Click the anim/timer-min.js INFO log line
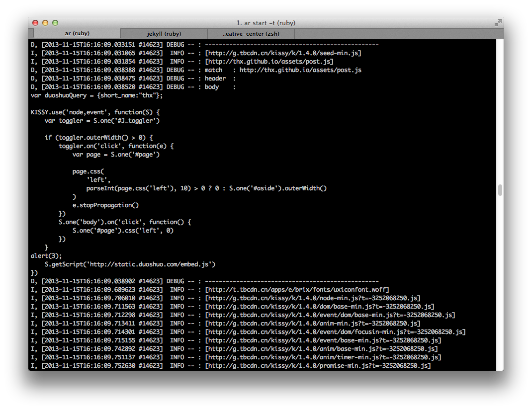The image size is (532, 410). tap(236, 357)
